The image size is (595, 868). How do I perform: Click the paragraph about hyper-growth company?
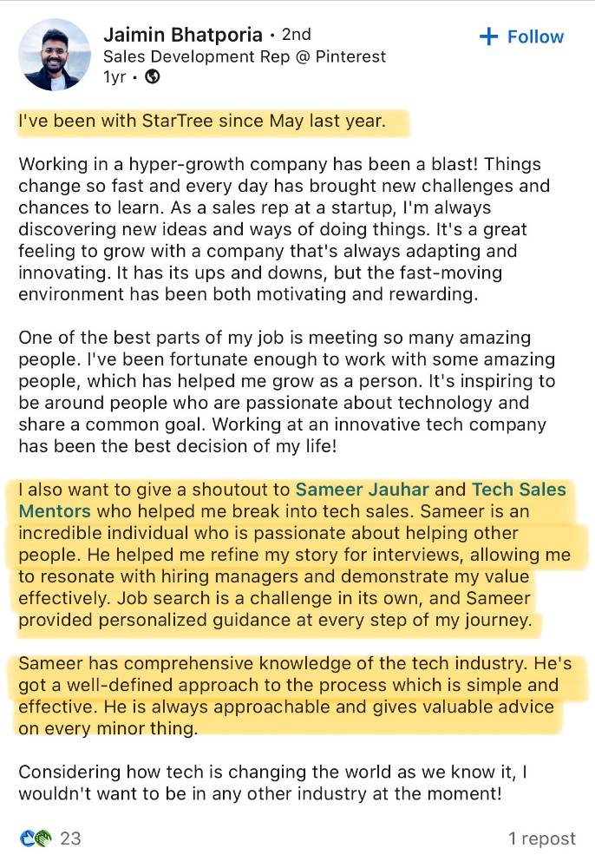tap(284, 229)
